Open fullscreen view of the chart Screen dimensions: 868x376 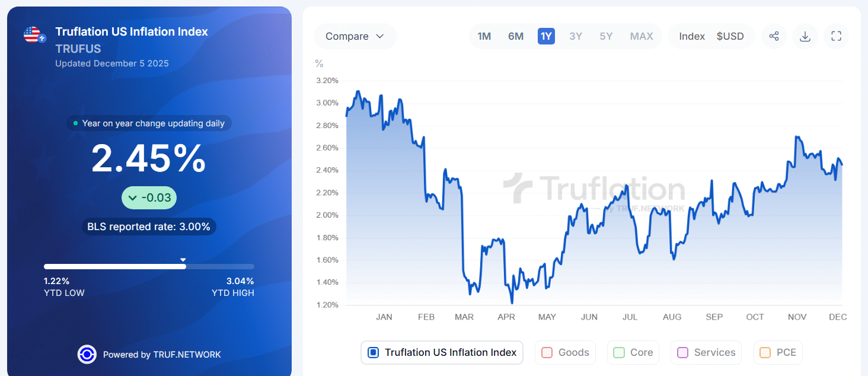[836, 36]
